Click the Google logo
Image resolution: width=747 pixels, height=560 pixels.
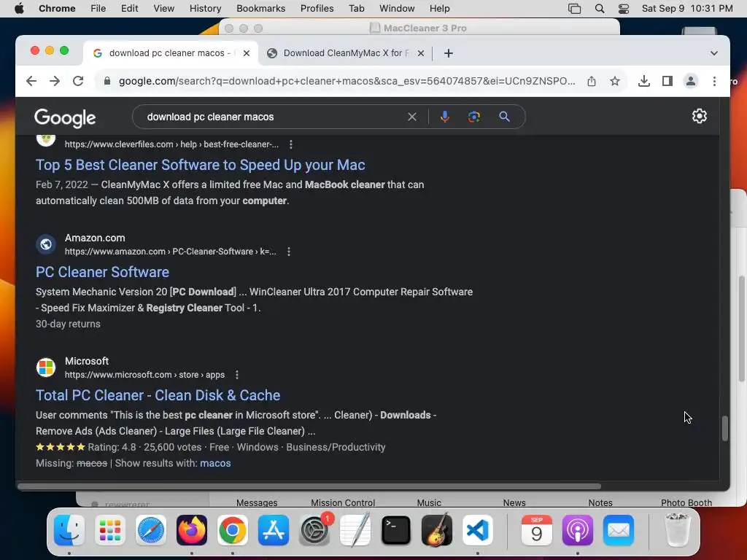pos(65,117)
